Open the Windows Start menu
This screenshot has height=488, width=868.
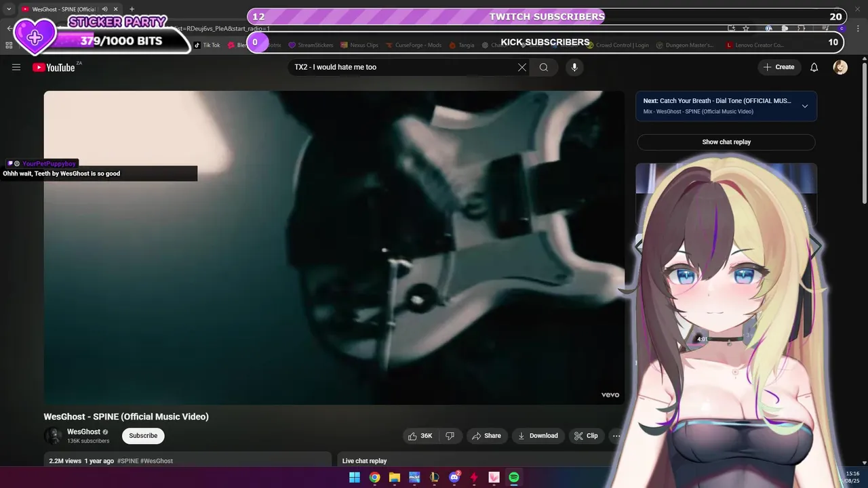click(355, 477)
